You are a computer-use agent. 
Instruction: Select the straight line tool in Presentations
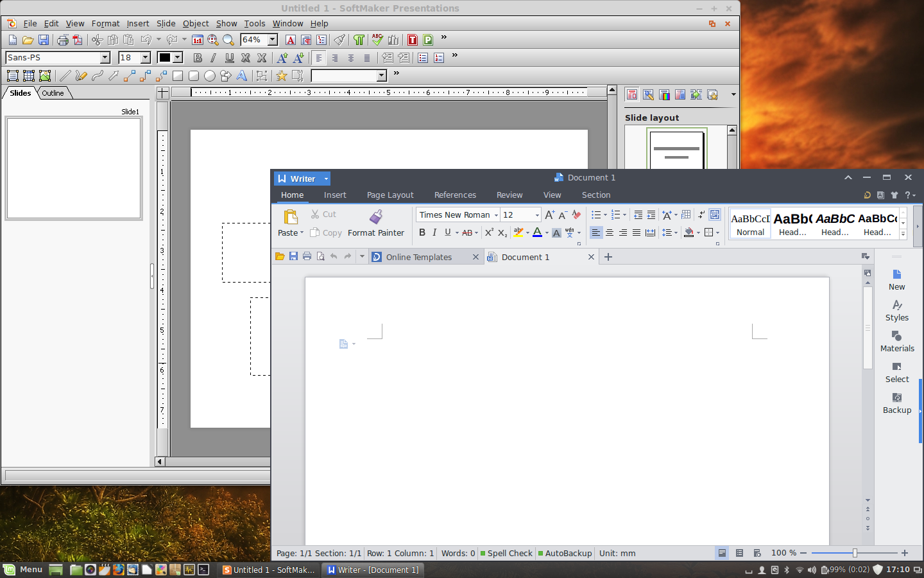coord(65,76)
